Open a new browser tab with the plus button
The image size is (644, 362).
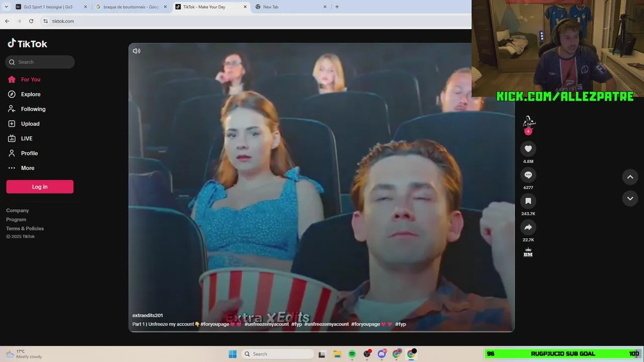tap(337, 7)
